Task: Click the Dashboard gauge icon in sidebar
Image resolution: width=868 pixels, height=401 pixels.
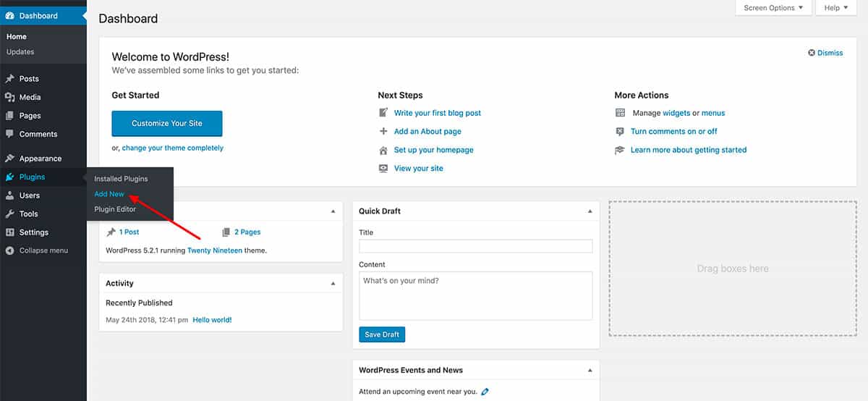Action: tap(9, 15)
